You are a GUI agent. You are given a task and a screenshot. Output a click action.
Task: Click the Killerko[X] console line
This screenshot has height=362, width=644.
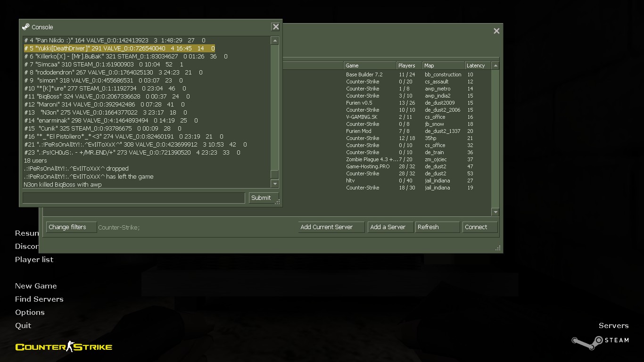tap(126, 57)
